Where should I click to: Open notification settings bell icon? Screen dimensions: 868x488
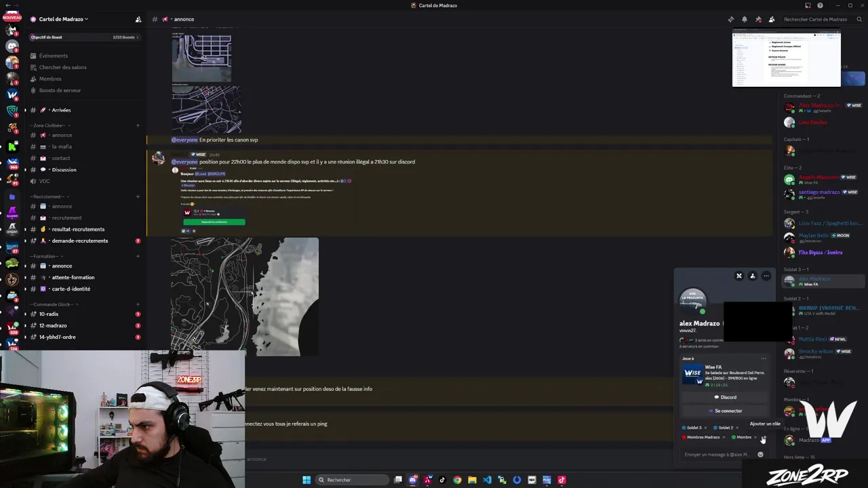pos(745,19)
